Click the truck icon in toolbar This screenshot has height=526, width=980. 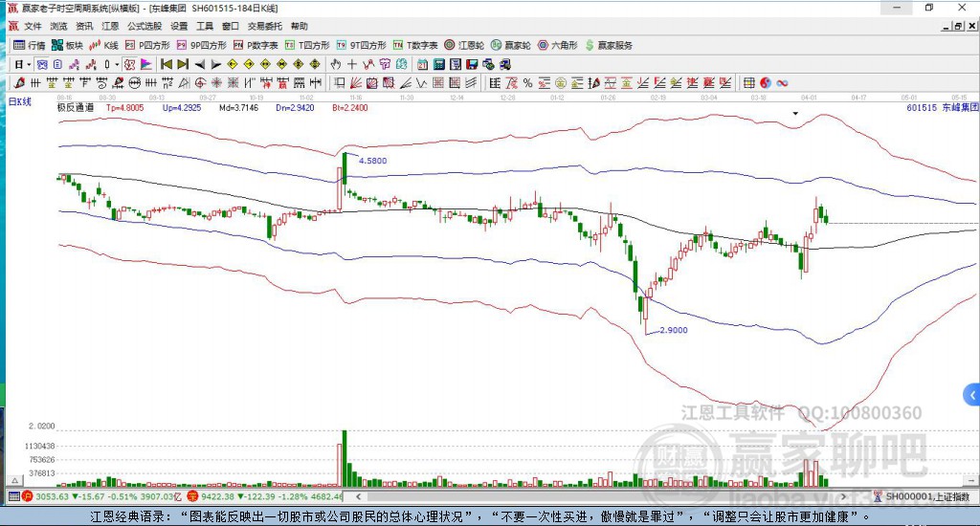coord(505,64)
